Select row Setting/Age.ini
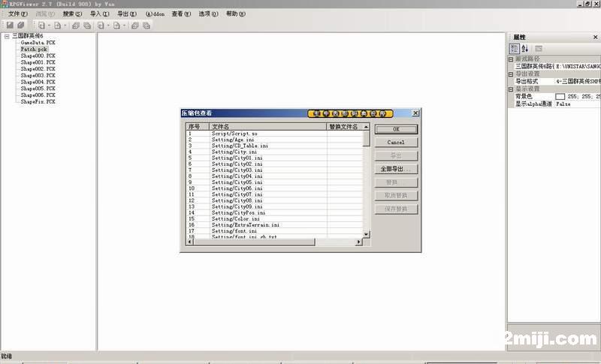601x364 pixels. (274, 140)
